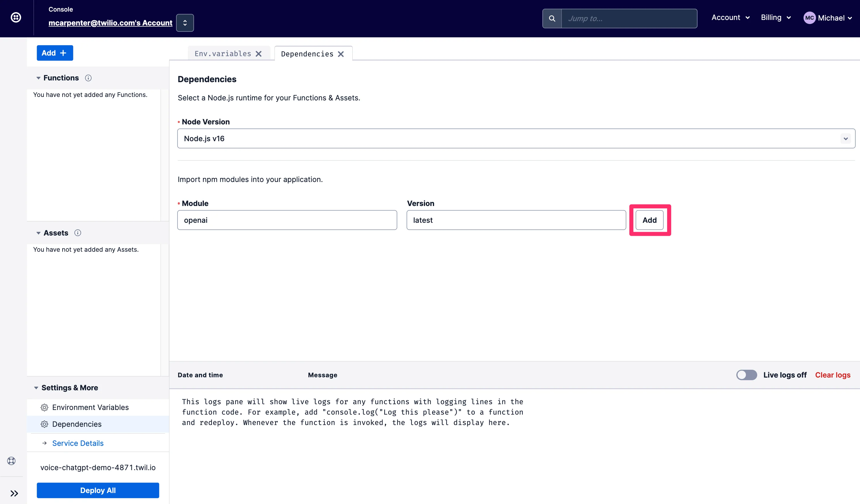
Task: Open the Account menu
Action: (x=731, y=18)
